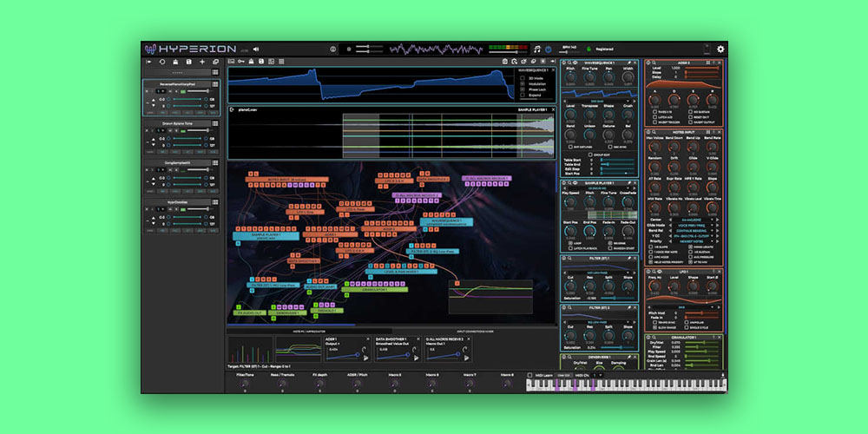Click the plus icon to add a layer
Image resolution: width=868 pixels, height=434 pixels.
tap(202, 62)
